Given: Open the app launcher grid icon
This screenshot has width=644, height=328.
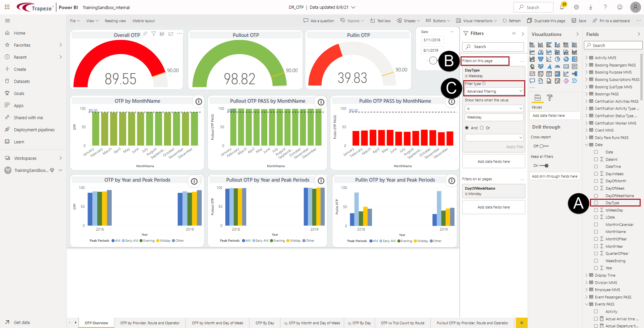Looking at the screenshot, I should click(x=7, y=7).
